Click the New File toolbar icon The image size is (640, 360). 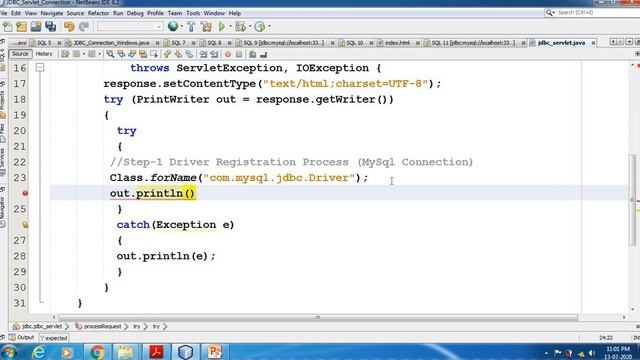7,27
